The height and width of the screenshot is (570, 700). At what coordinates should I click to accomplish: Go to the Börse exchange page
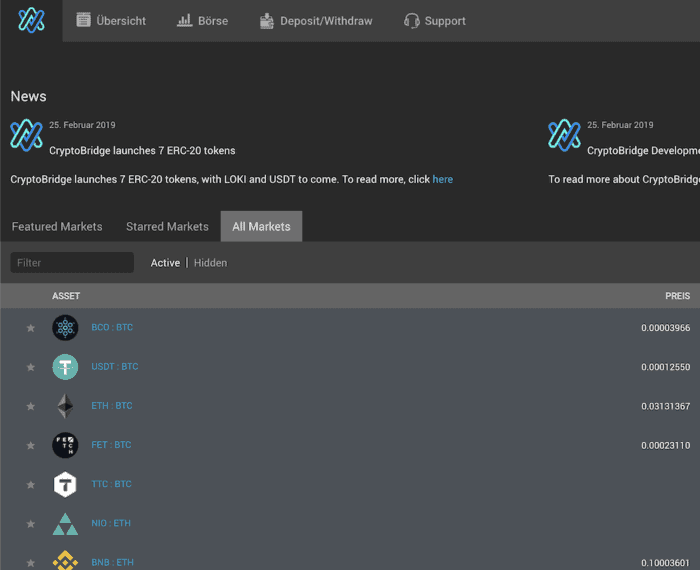pyautogui.click(x=202, y=21)
